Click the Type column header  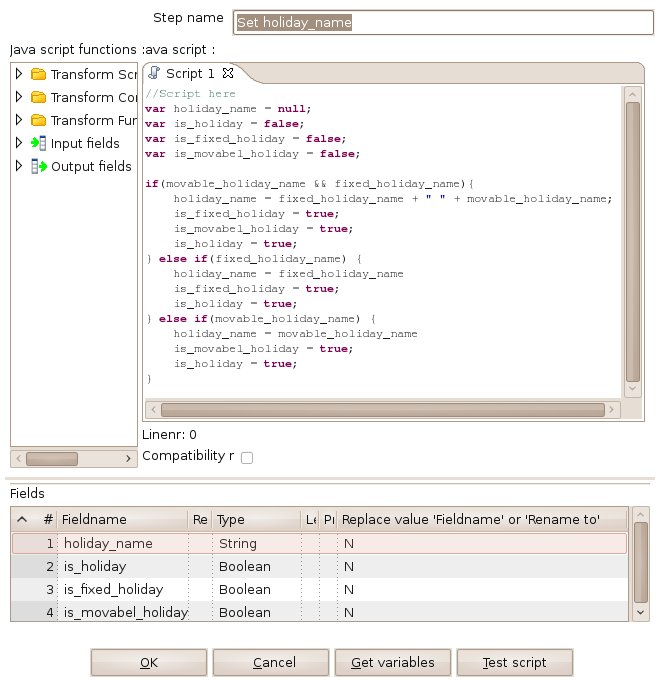pos(257,519)
